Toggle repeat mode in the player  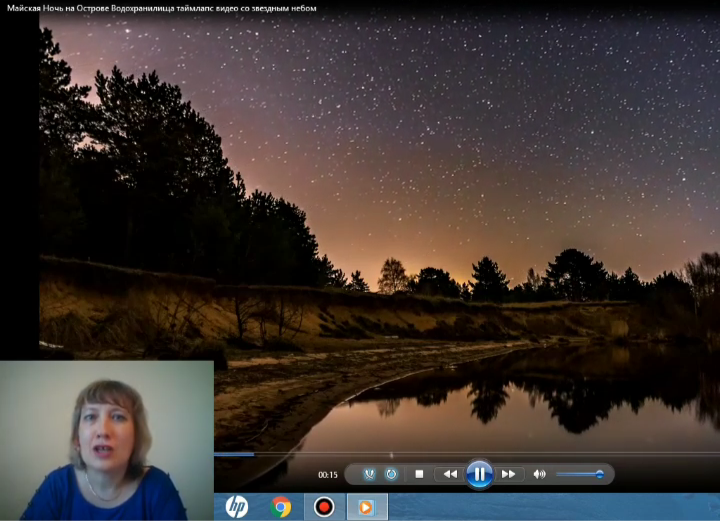click(391, 474)
